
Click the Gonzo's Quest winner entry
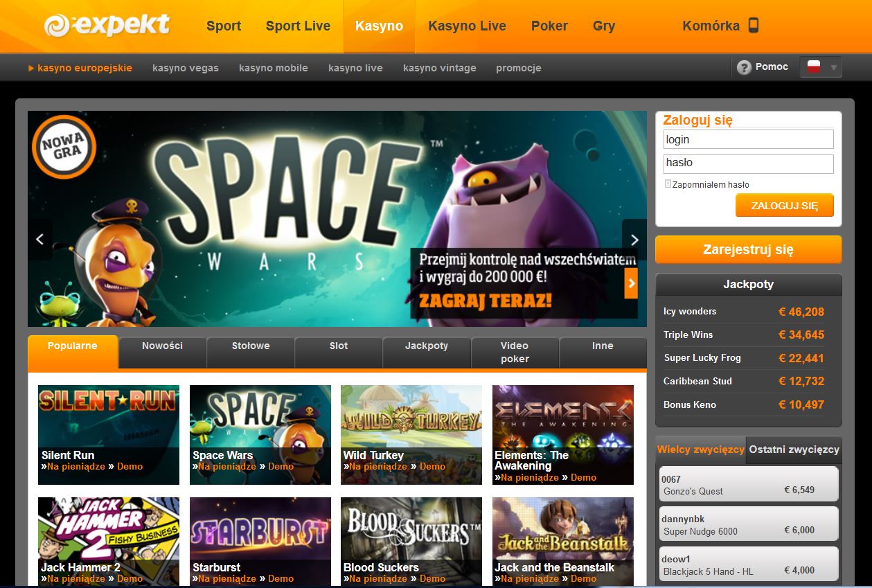(x=749, y=484)
